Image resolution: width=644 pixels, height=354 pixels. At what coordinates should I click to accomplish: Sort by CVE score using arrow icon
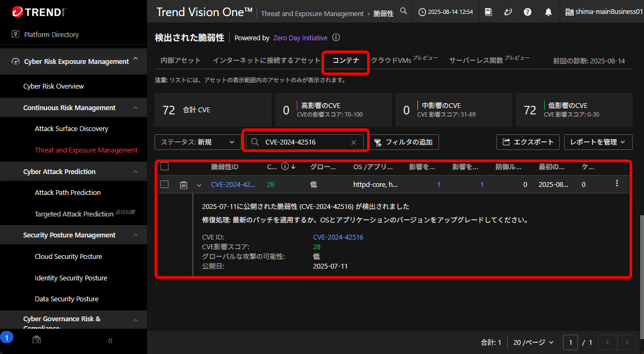[293, 167]
